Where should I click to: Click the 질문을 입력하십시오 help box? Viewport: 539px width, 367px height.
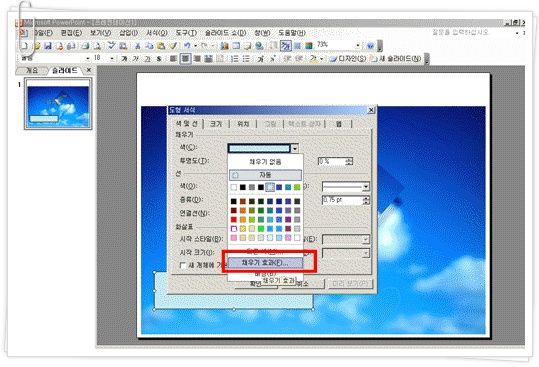(x=460, y=32)
